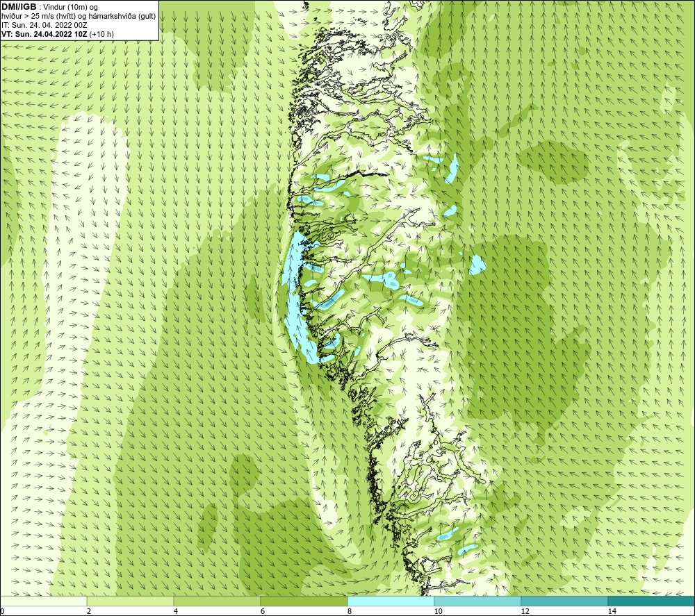This screenshot has width=695, height=616.
Task: Click the '6' scale label
Action: tap(263, 612)
